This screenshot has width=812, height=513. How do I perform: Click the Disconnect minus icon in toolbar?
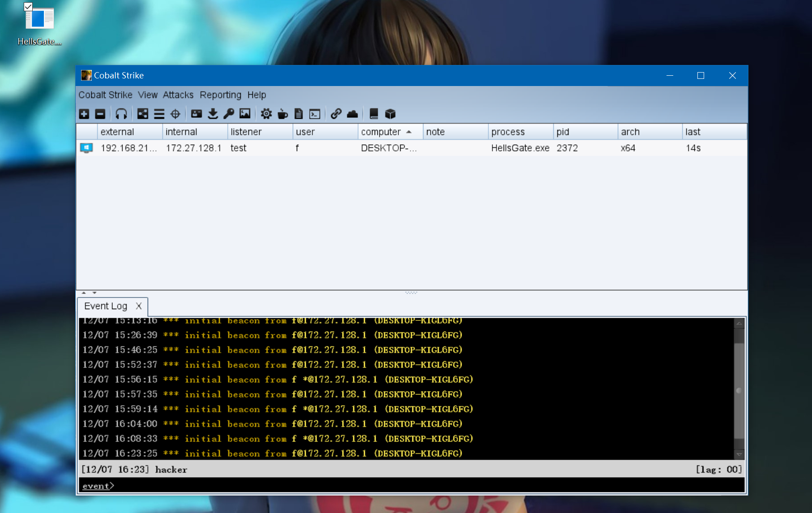(x=100, y=114)
